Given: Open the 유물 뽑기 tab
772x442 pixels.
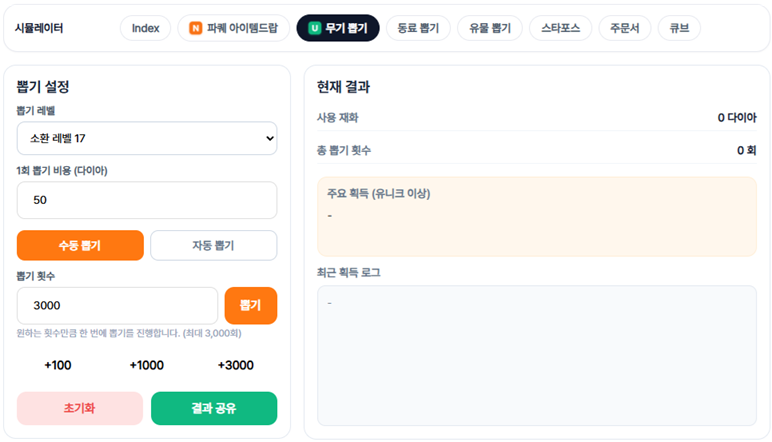Looking at the screenshot, I should 490,28.
